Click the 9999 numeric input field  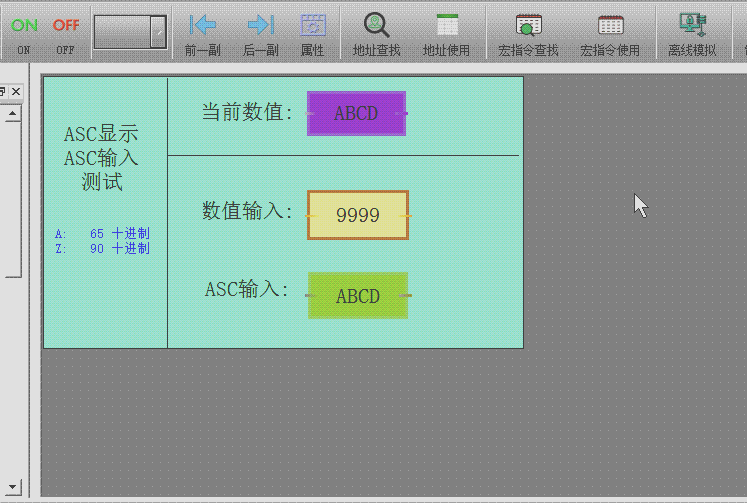pyautogui.click(x=357, y=215)
